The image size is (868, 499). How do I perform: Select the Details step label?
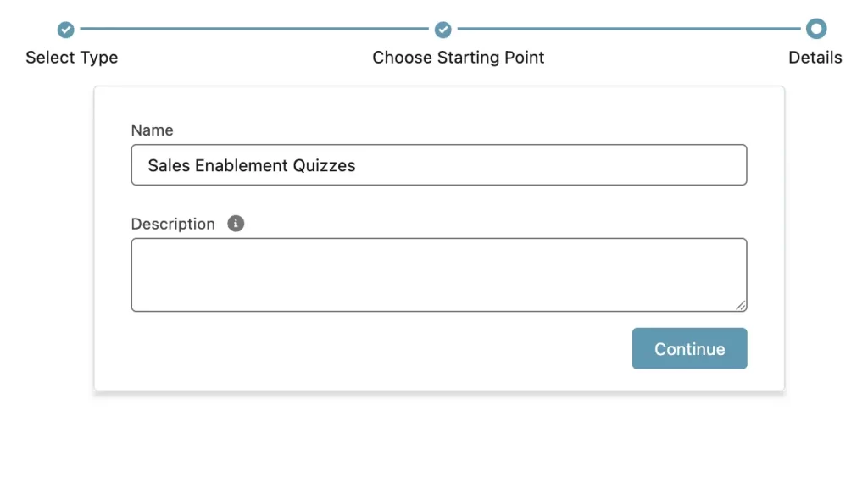(815, 58)
